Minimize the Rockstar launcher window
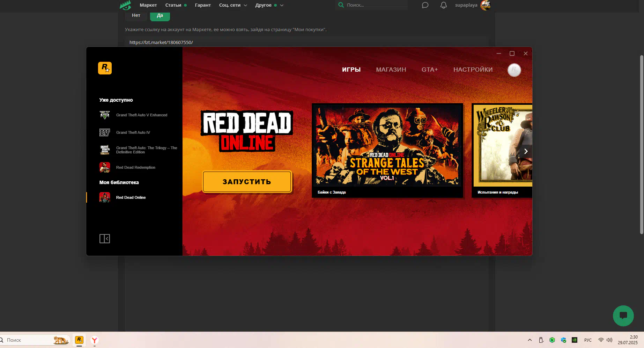 (x=499, y=53)
